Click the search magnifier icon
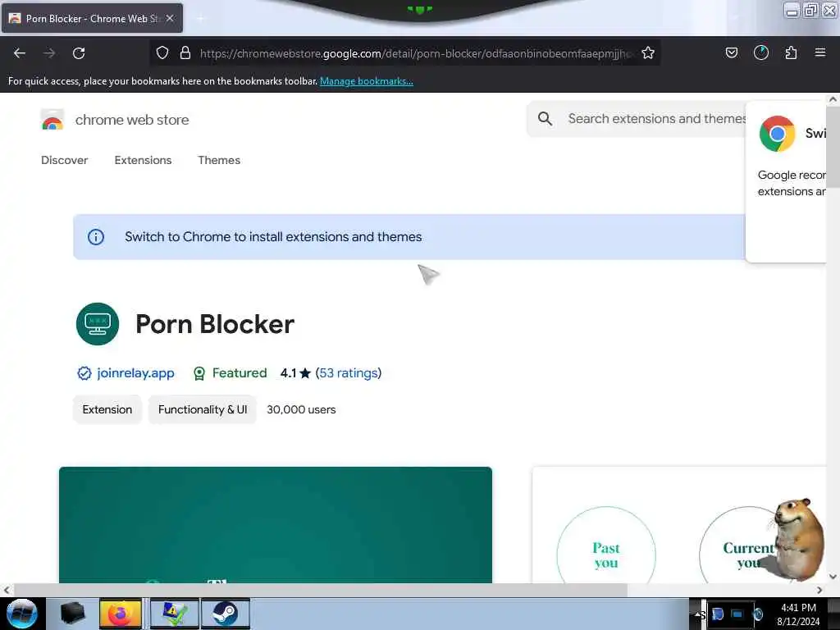 pos(545,118)
